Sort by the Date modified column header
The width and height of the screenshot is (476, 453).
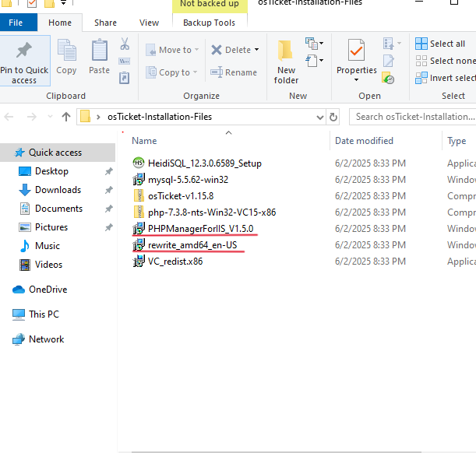click(x=364, y=141)
